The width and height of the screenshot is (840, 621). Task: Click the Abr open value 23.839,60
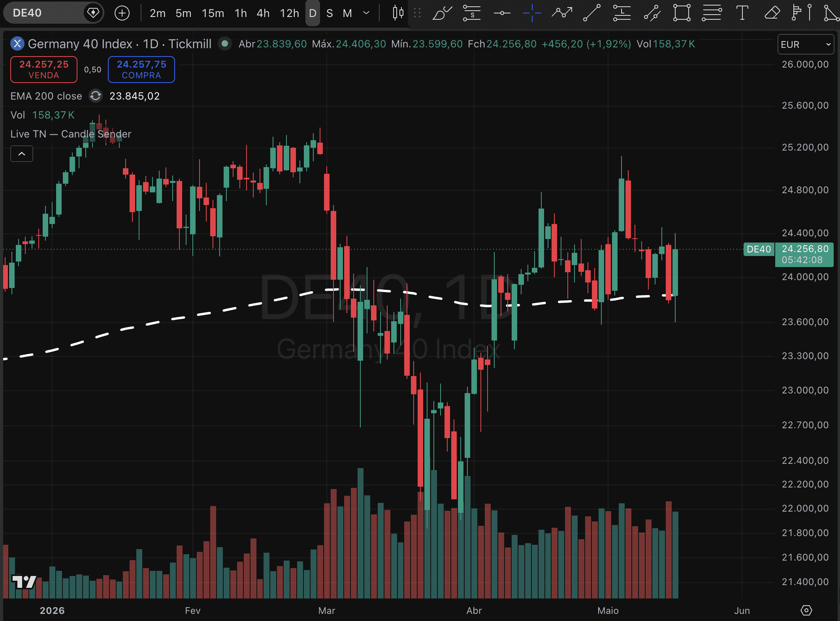(x=282, y=44)
